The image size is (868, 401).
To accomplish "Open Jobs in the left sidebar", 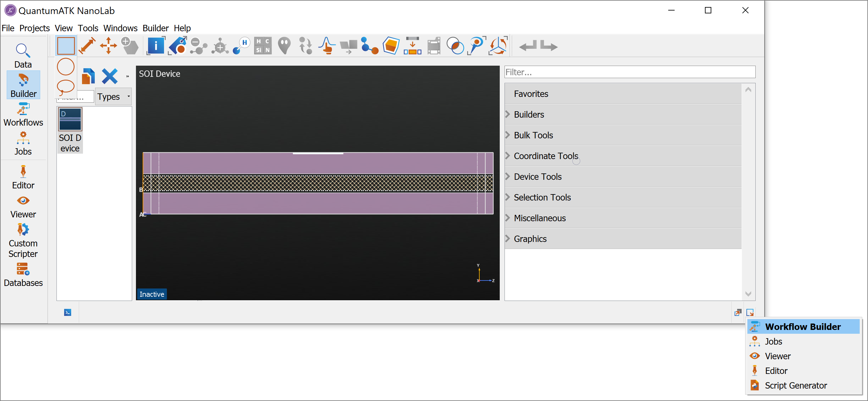I will [x=23, y=144].
